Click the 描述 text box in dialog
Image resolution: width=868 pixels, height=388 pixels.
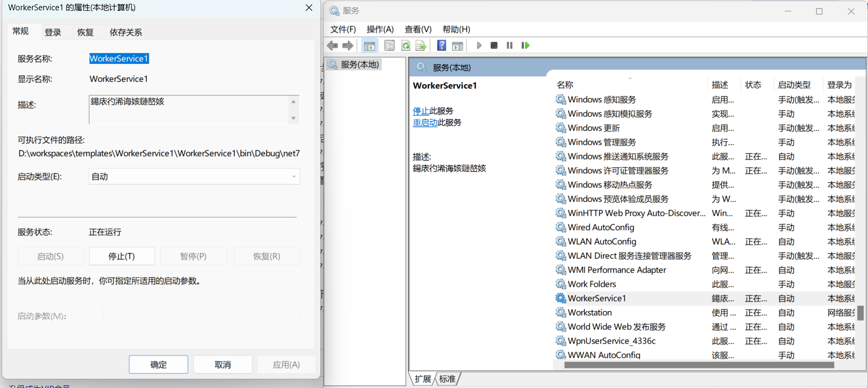(189, 110)
